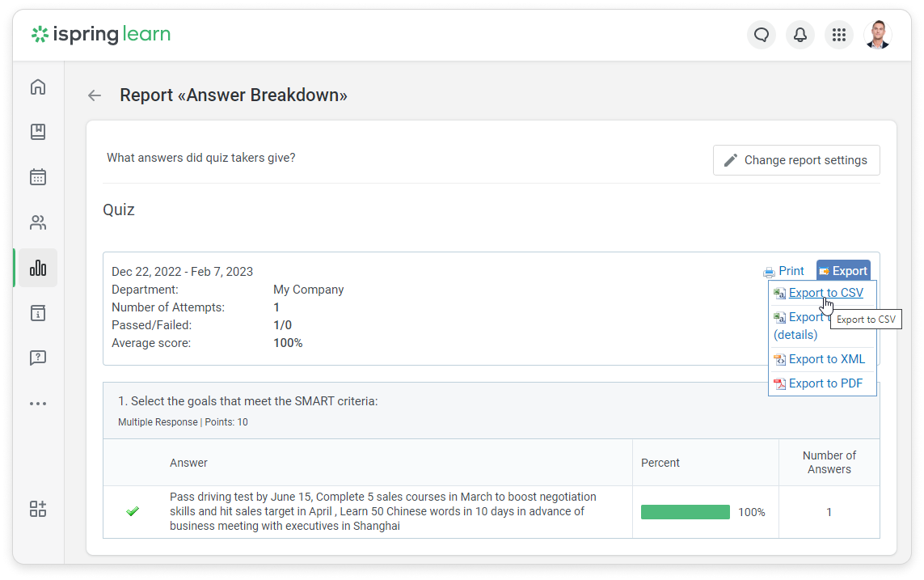Click the CSV icon beside Export to CSV
Screen dimensions: 924x580
tap(779, 293)
